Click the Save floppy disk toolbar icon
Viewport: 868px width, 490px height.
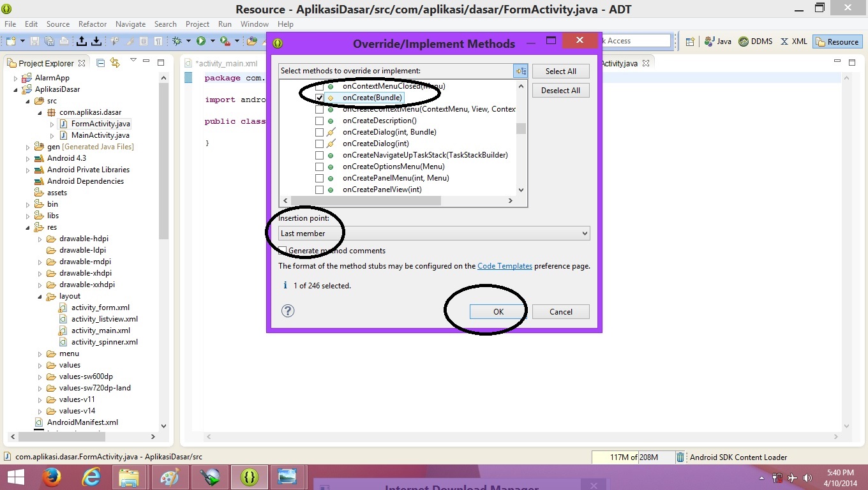coord(35,41)
